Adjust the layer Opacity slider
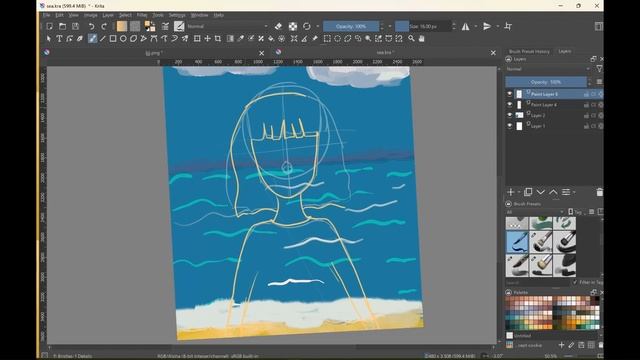The image size is (640, 360). click(x=546, y=82)
